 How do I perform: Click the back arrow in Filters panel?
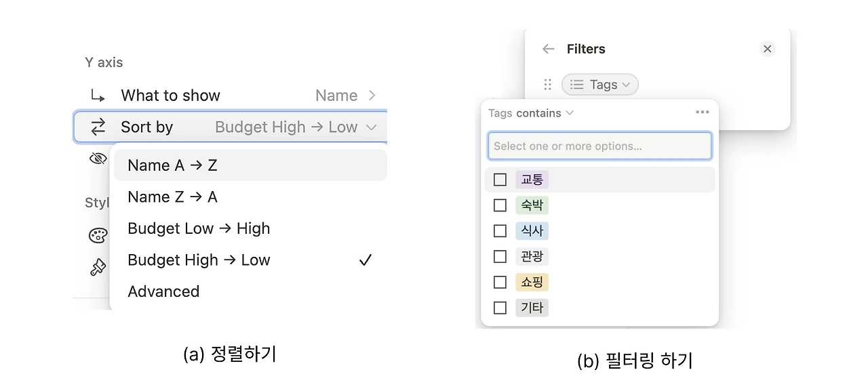coord(549,49)
